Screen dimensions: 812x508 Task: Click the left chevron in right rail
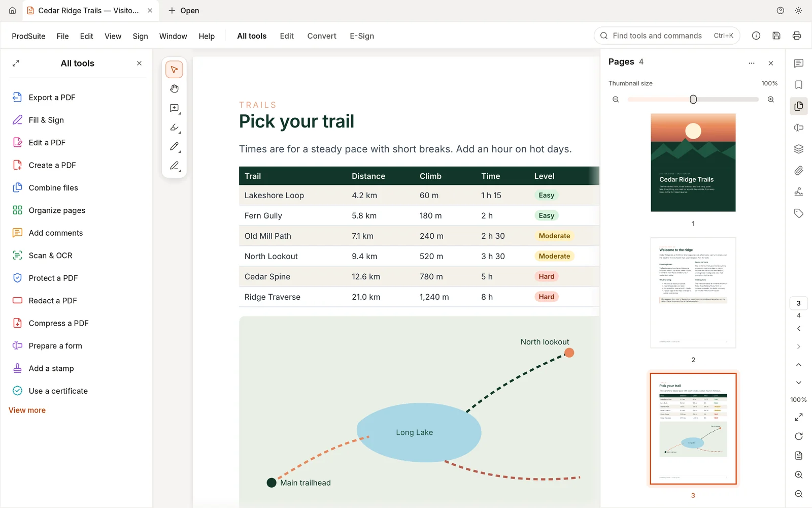[799, 329]
